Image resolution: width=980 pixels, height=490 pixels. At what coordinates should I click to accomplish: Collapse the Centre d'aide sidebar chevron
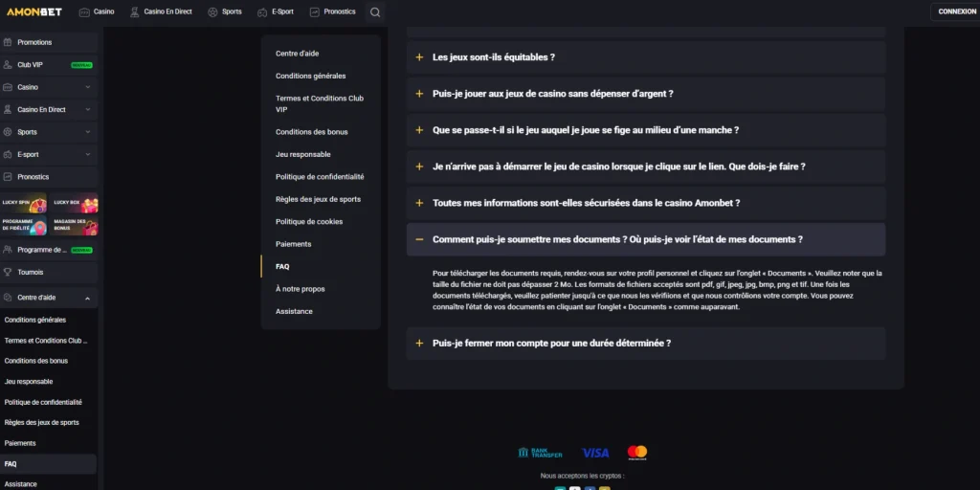coord(87,299)
